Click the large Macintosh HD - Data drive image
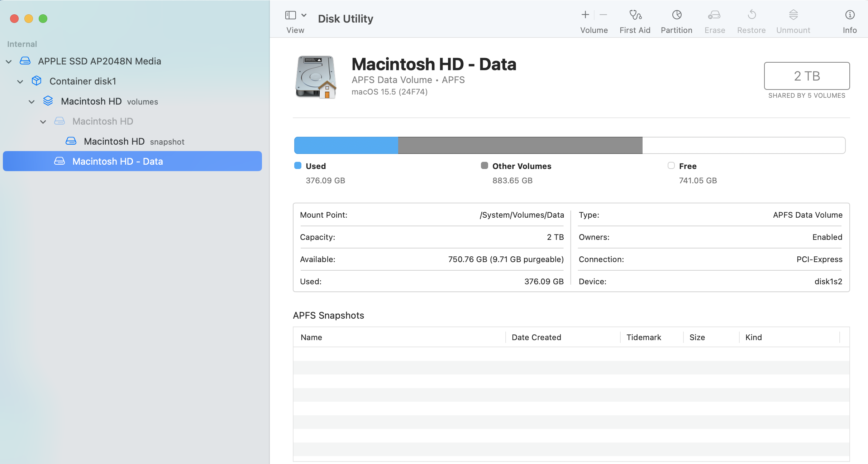 pos(316,77)
